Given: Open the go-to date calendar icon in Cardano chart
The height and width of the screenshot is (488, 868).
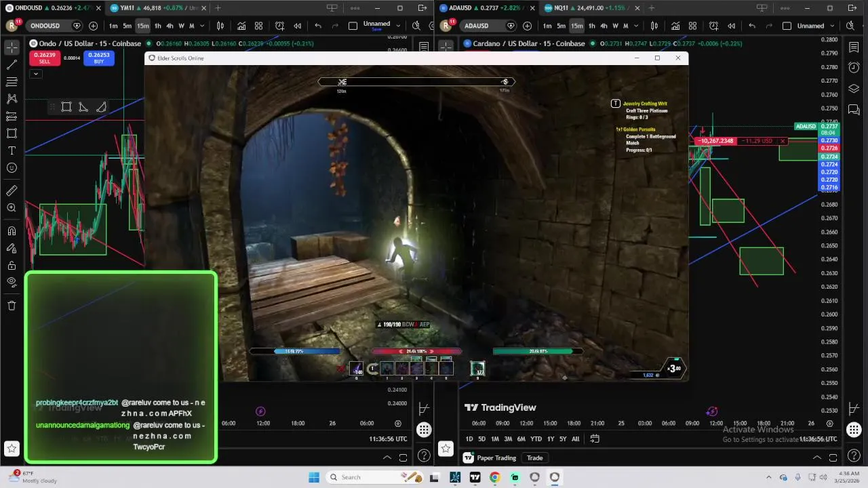Looking at the screenshot, I should [x=595, y=439].
